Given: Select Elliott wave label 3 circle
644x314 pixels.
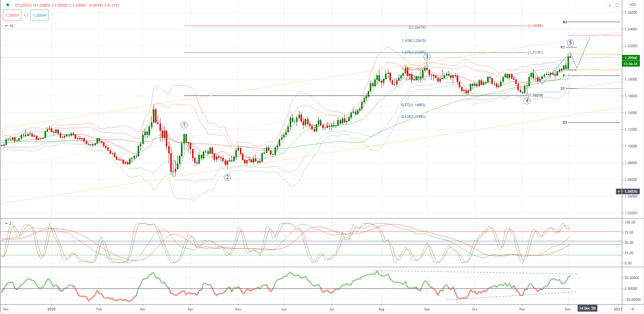Looking at the screenshot, I should (x=427, y=57).
